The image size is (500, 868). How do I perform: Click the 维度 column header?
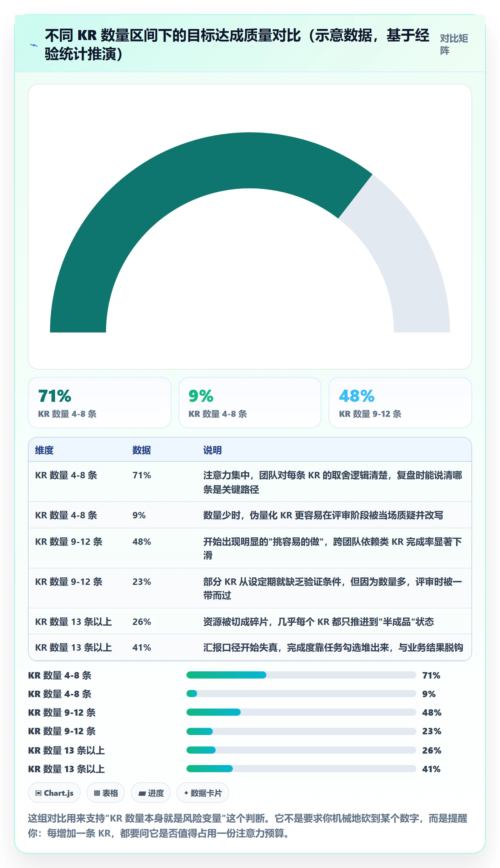pyautogui.click(x=44, y=450)
